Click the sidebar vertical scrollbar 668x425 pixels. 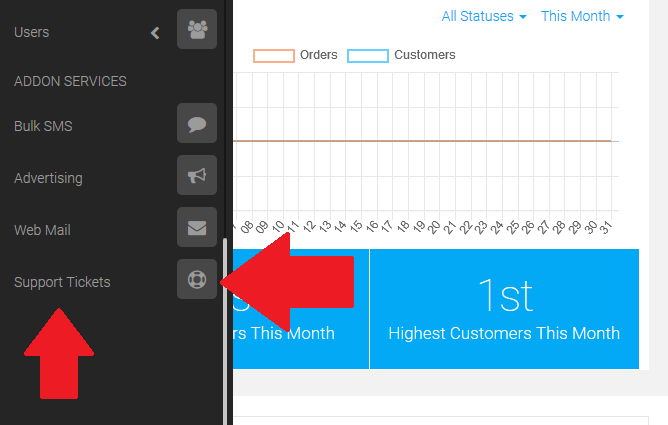click(x=225, y=330)
